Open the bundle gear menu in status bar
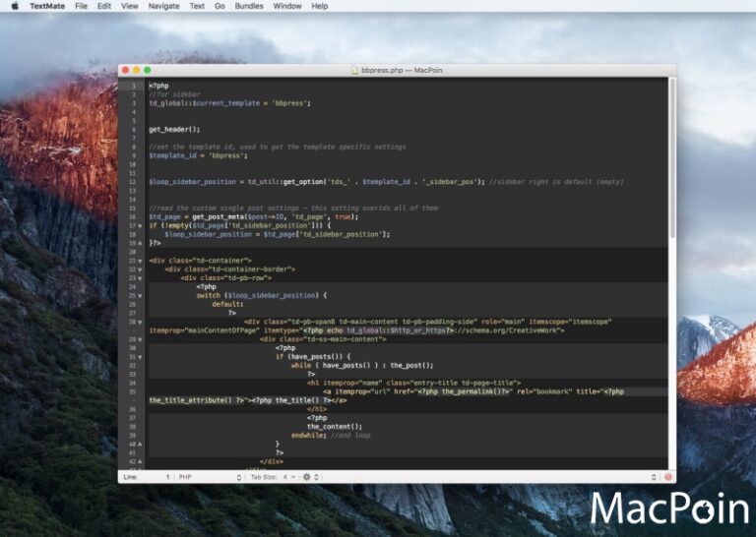Viewport: 756px width, 537px height. pos(308,477)
